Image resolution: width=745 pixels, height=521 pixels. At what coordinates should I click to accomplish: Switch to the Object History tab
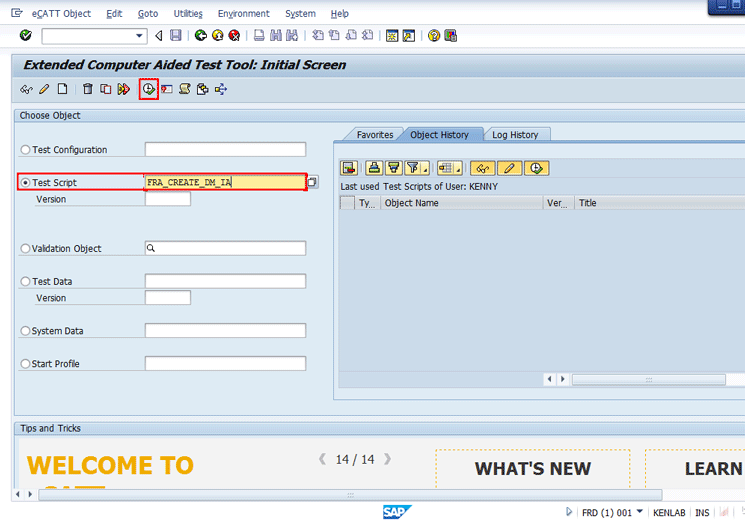tap(439, 135)
